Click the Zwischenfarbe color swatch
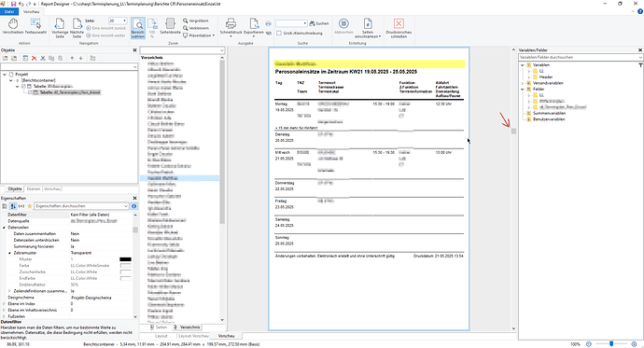This screenshot has width=644, height=348. click(x=125, y=272)
